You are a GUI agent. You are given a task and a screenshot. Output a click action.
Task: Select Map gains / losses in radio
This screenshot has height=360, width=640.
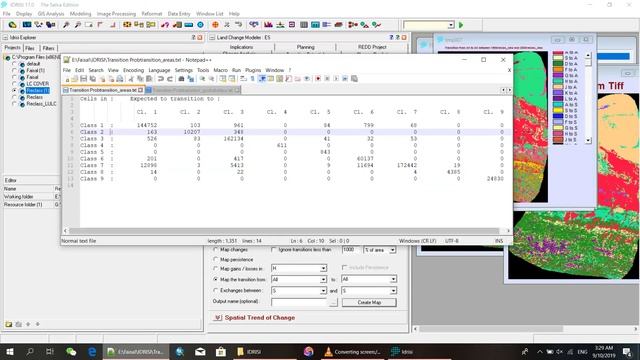tap(216, 269)
